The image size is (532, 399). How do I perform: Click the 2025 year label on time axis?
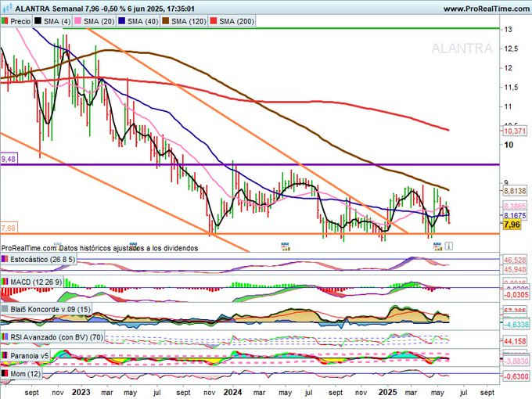pyautogui.click(x=387, y=392)
